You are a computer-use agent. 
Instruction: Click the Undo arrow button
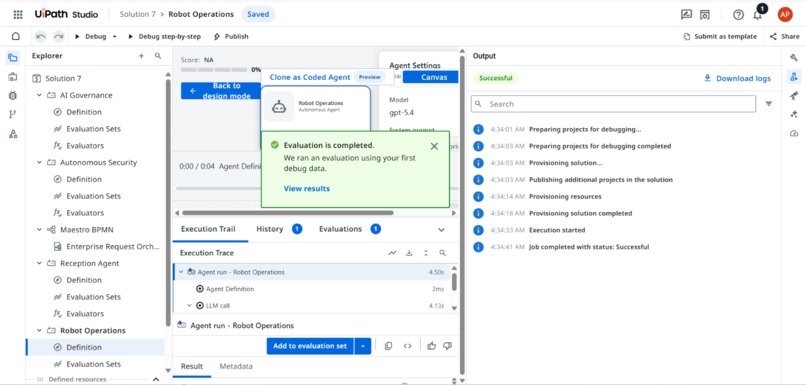41,36
